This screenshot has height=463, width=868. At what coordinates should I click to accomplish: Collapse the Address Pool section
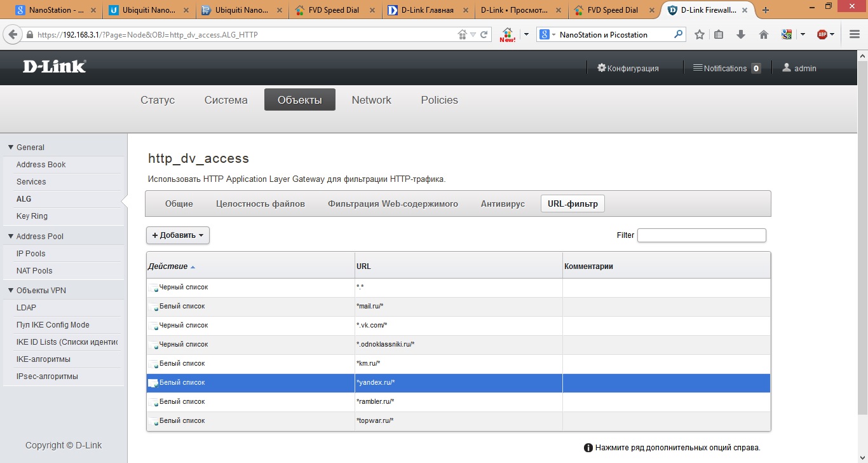[x=11, y=236]
